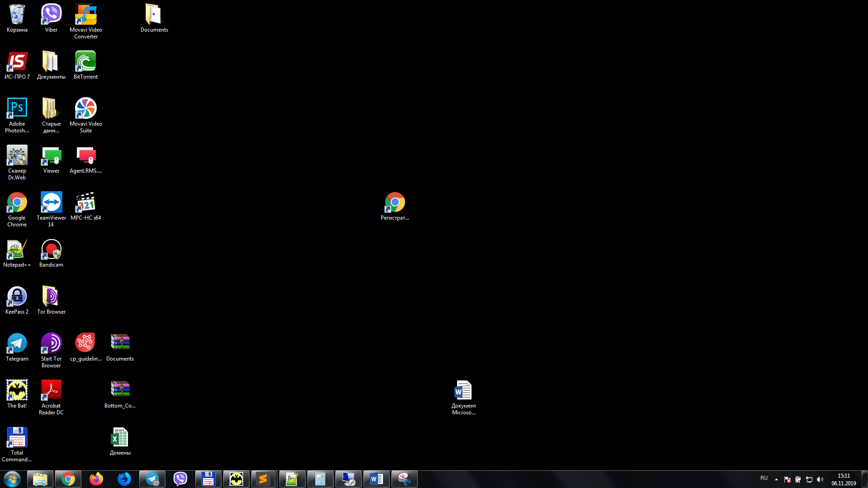
Task: Open the network connection tray icon
Action: 809,479
